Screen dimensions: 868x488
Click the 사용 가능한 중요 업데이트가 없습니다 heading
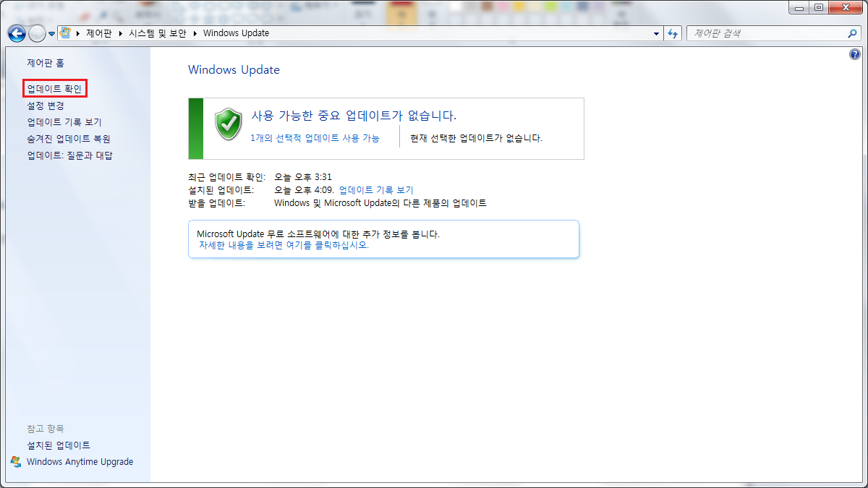click(354, 116)
